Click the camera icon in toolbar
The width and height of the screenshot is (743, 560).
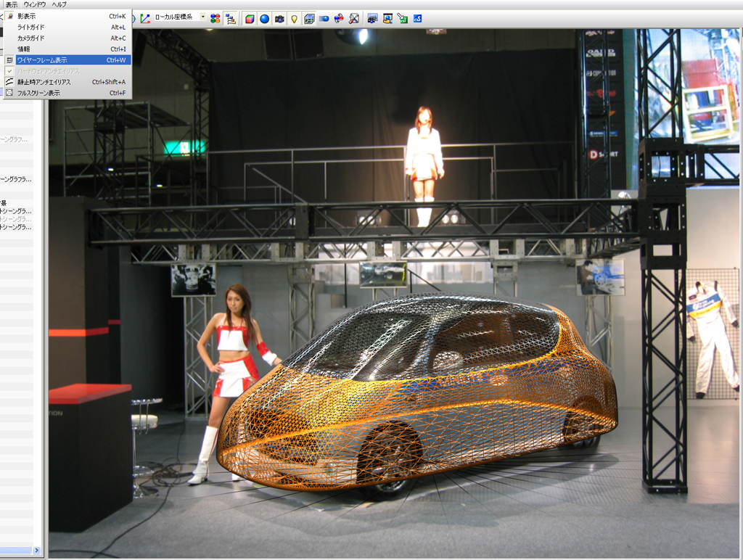[279, 18]
